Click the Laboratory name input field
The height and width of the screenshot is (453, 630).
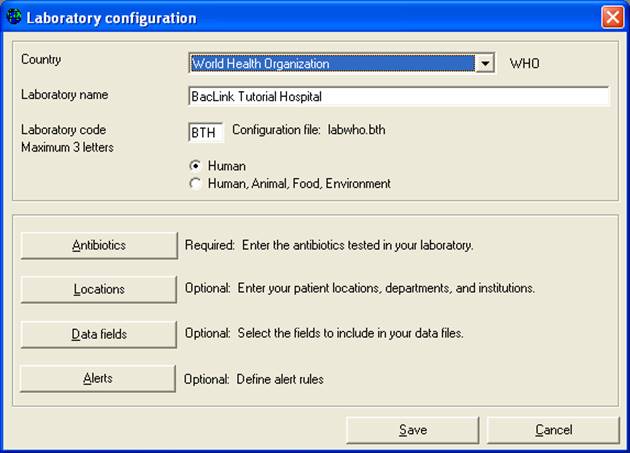[x=399, y=96]
